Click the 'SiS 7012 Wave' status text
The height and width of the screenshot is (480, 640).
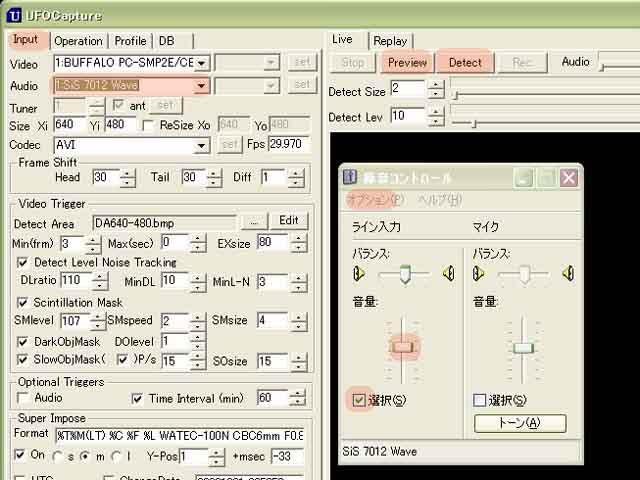[380, 451]
